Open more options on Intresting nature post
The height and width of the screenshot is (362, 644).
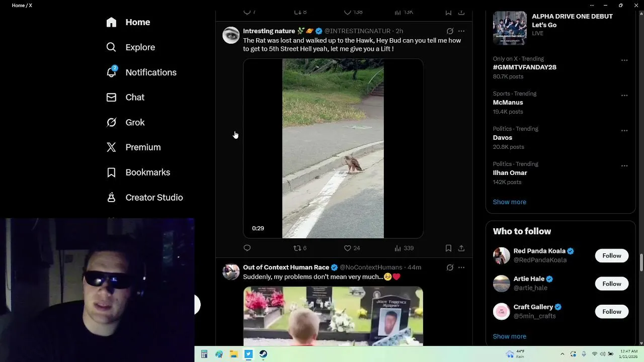[461, 31]
